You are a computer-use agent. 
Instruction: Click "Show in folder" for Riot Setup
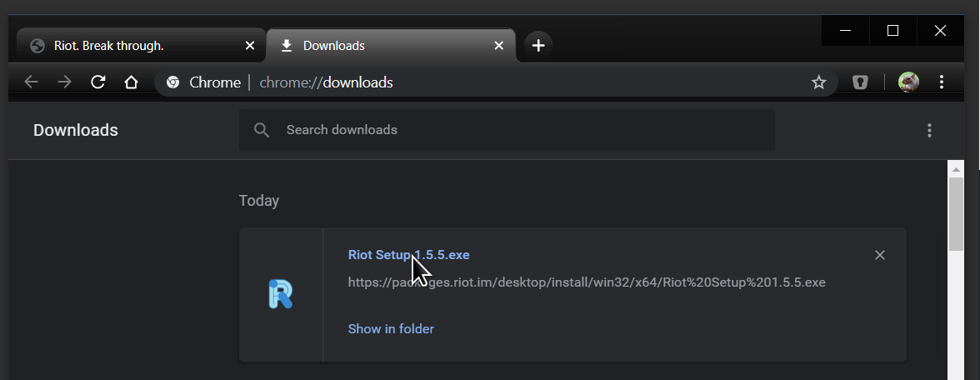(x=391, y=328)
